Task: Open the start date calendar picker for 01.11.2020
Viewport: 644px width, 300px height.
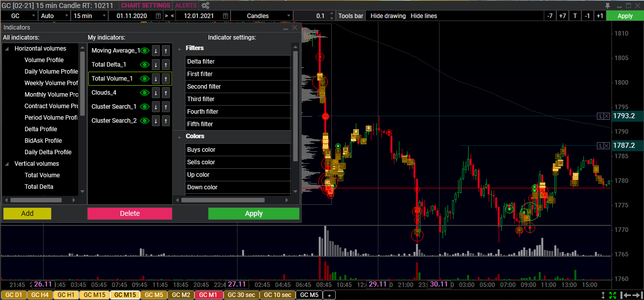Action: (159, 16)
